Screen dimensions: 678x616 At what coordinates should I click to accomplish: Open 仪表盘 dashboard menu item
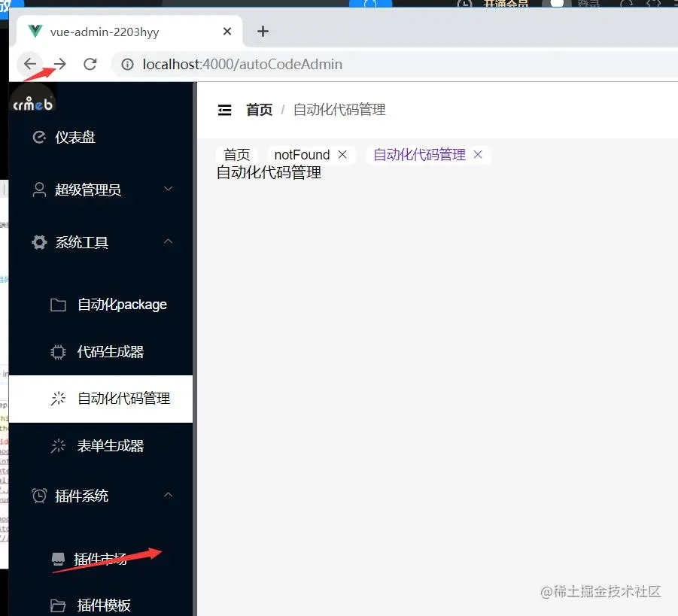(101, 137)
